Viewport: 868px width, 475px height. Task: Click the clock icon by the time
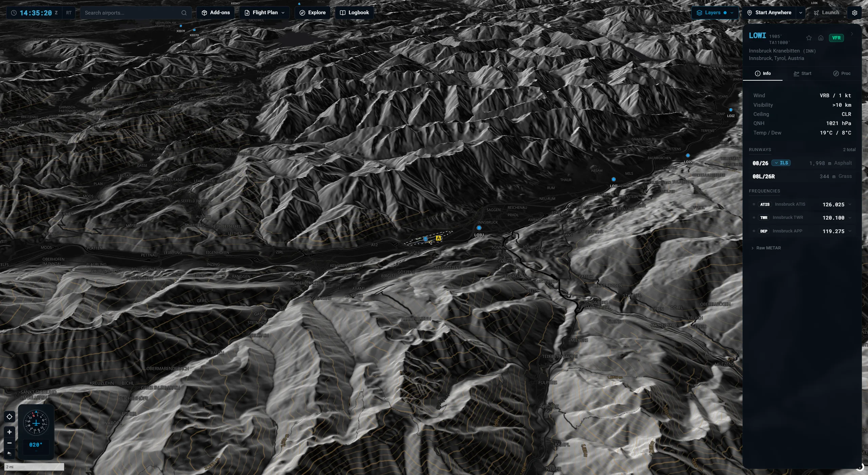(14, 13)
